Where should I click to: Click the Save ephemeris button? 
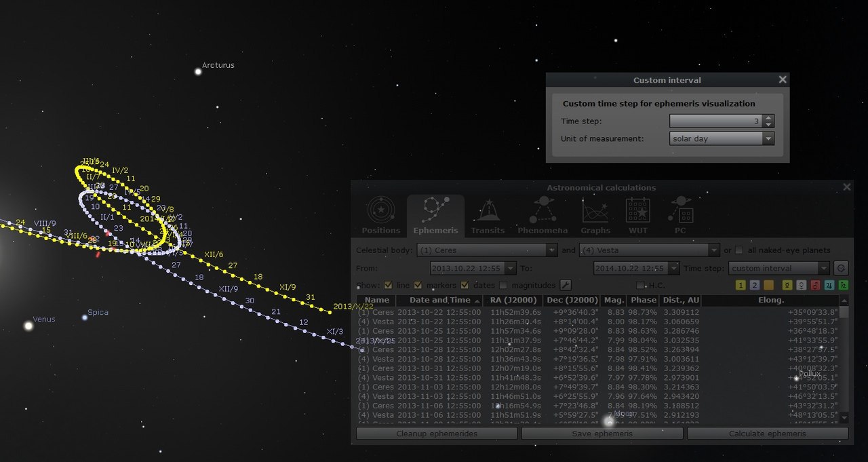coord(602,434)
